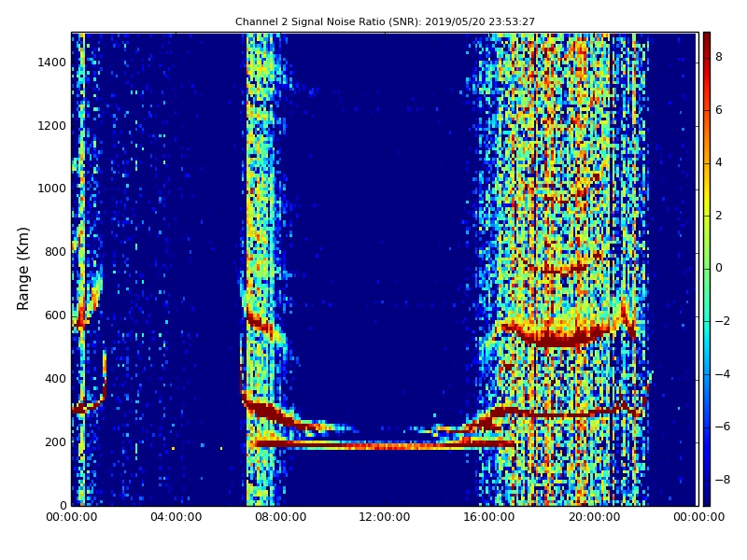This screenshot has width=747, height=560.
Task: Click the leftmost 00:00:00 time tick label
Action: [x=72, y=517]
